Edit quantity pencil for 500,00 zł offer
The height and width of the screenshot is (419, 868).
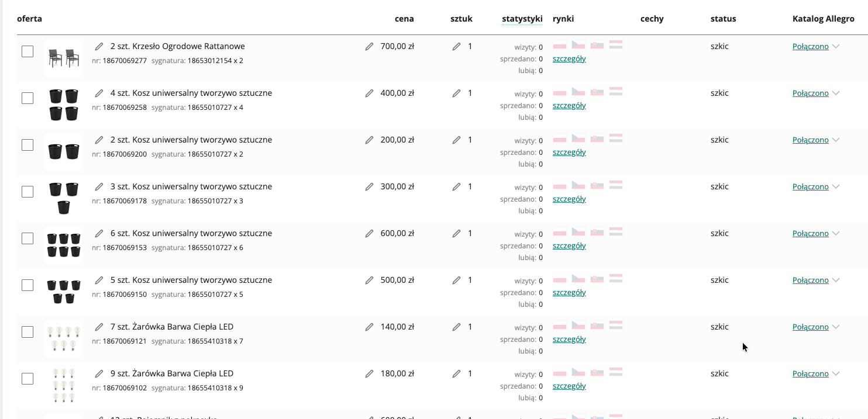[x=456, y=280]
